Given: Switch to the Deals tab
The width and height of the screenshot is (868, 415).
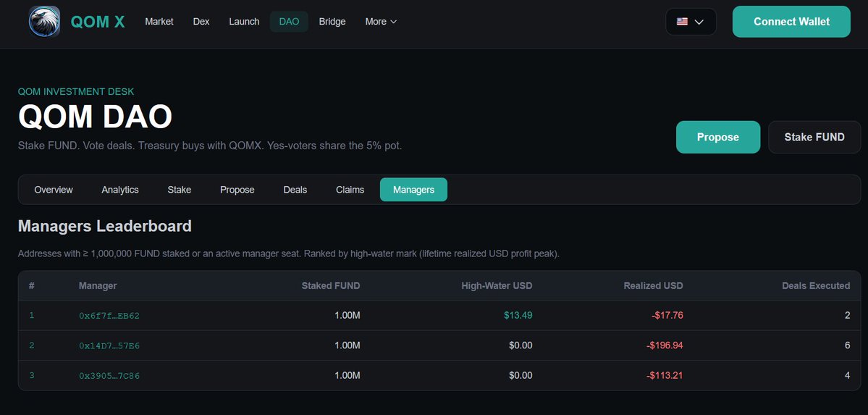Looking at the screenshot, I should (295, 190).
